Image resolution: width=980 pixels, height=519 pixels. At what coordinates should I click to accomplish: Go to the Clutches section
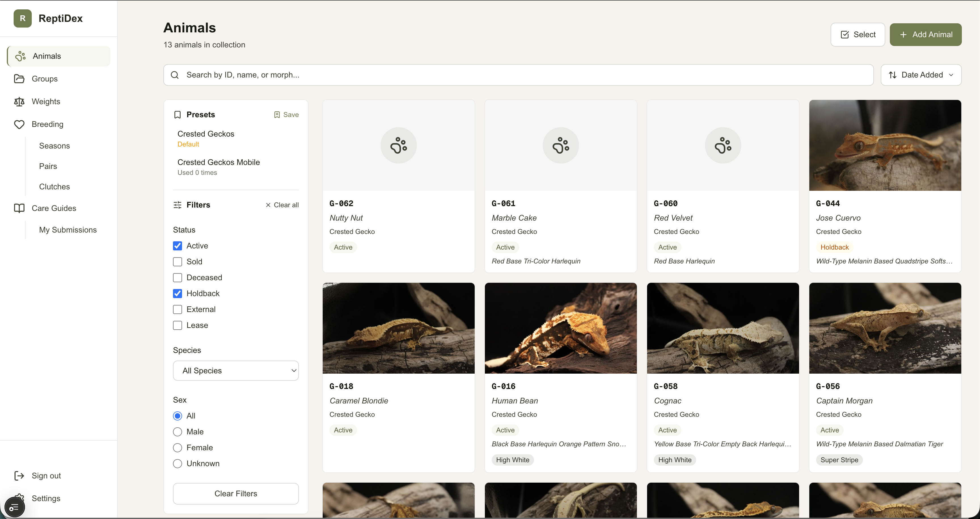click(x=54, y=186)
